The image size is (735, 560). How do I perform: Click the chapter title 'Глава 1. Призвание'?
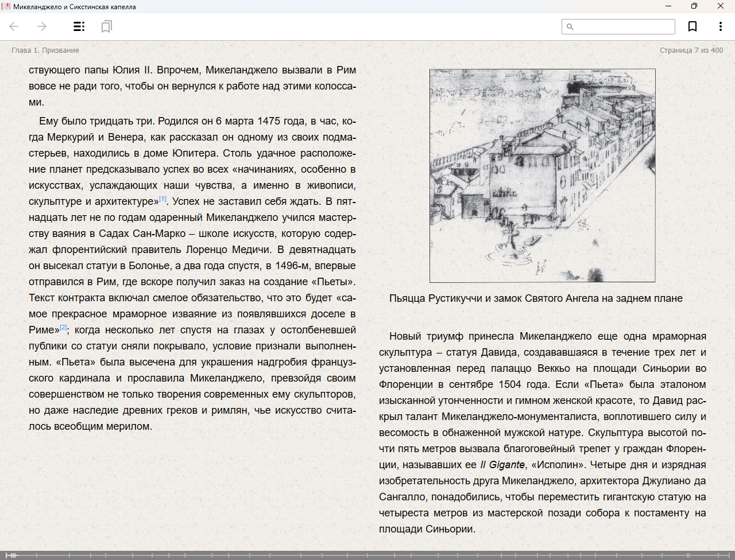pyautogui.click(x=45, y=50)
